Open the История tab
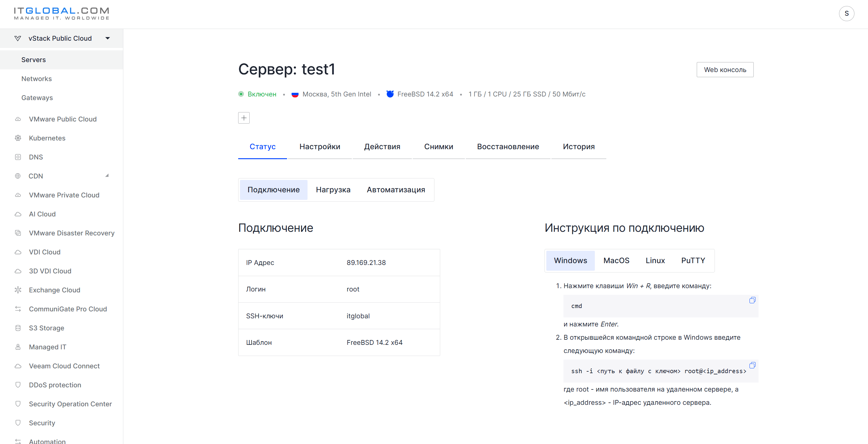This screenshot has height=444, width=868. pyautogui.click(x=579, y=147)
